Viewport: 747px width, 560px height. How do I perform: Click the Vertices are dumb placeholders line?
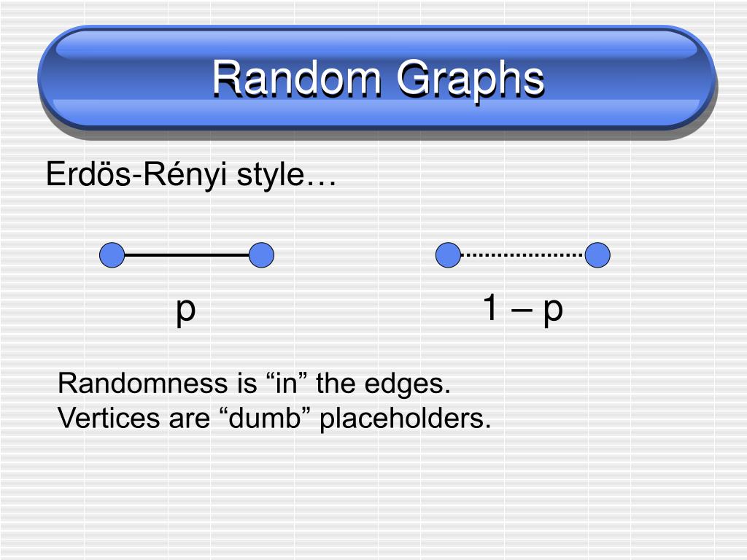coord(274,419)
